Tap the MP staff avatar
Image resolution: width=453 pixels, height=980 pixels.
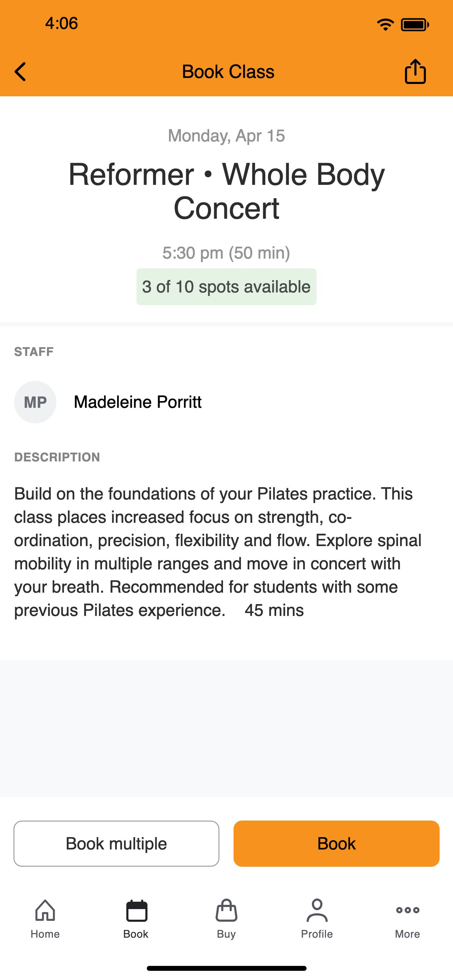(x=35, y=402)
